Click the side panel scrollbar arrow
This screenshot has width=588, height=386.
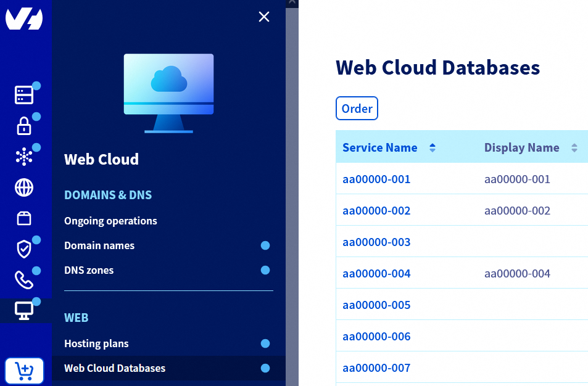pyautogui.click(x=291, y=3)
